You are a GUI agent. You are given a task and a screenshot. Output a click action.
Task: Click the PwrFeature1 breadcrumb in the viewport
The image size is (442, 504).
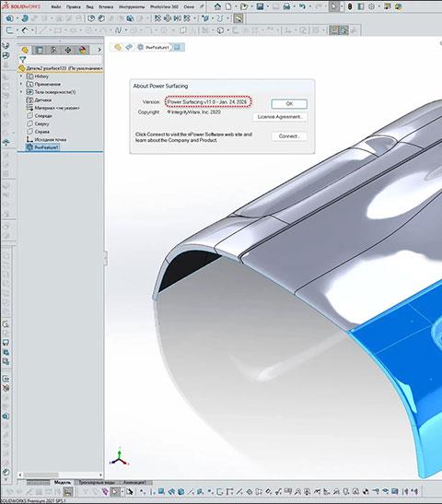(153, 48)
